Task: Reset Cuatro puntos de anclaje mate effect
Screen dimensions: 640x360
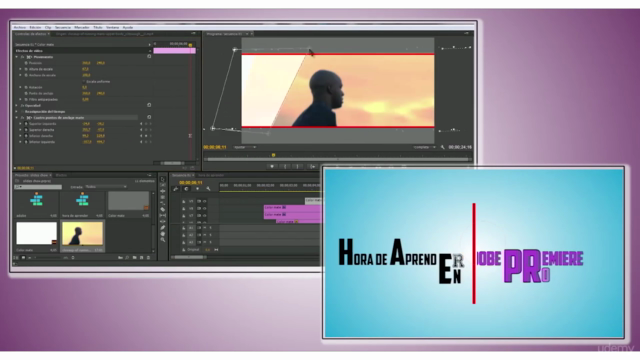Action: pyautogui.click(x=149, y=117)
